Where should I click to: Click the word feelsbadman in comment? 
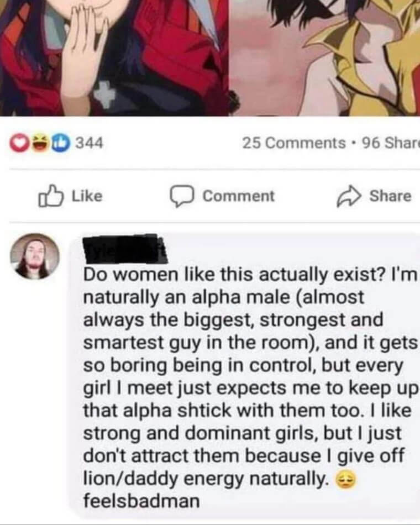[x=141, y=501]
